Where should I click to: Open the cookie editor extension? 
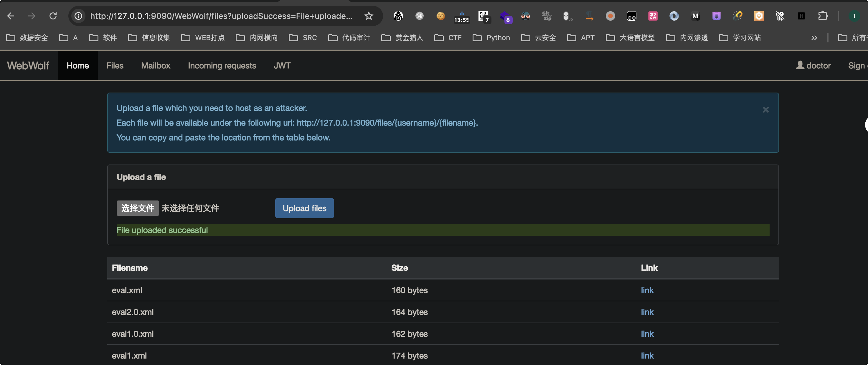(441, 16)
